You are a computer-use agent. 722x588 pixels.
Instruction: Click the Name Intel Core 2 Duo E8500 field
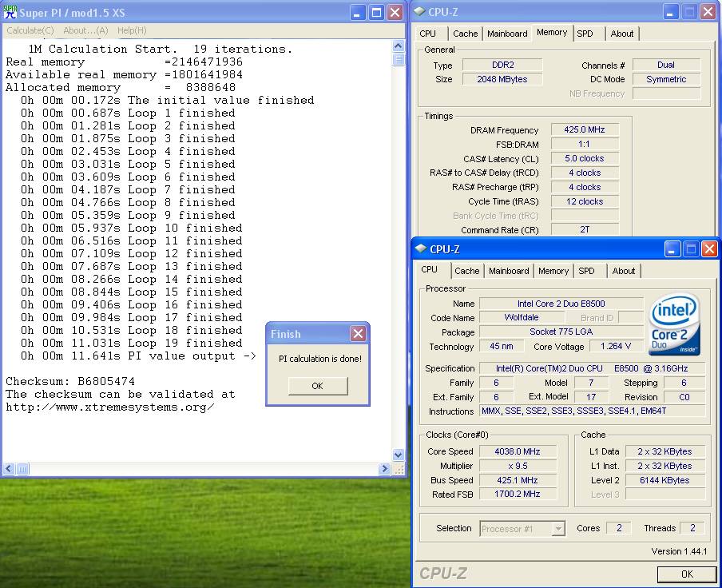point(561,304)
